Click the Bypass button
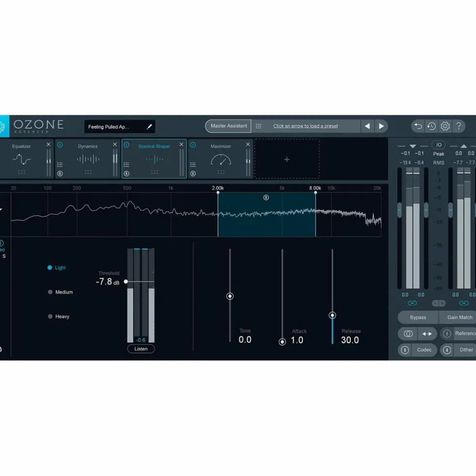Viewport: 476px width, 476px height. 418,317
